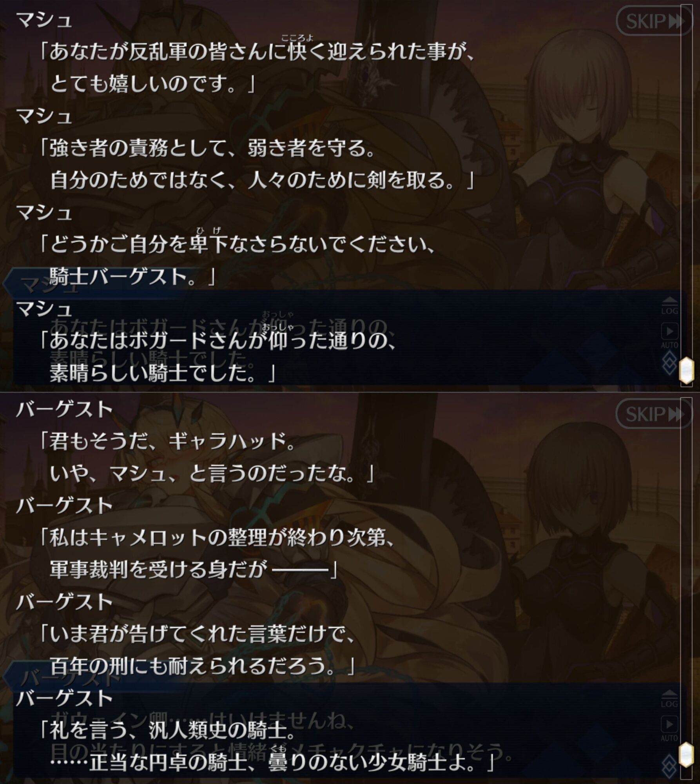Image resolution: width=700 pixels, height=784 pixels.
Task: Click the double-diamond next icon in マシュ's dialogue box
Action: [669, 363]
